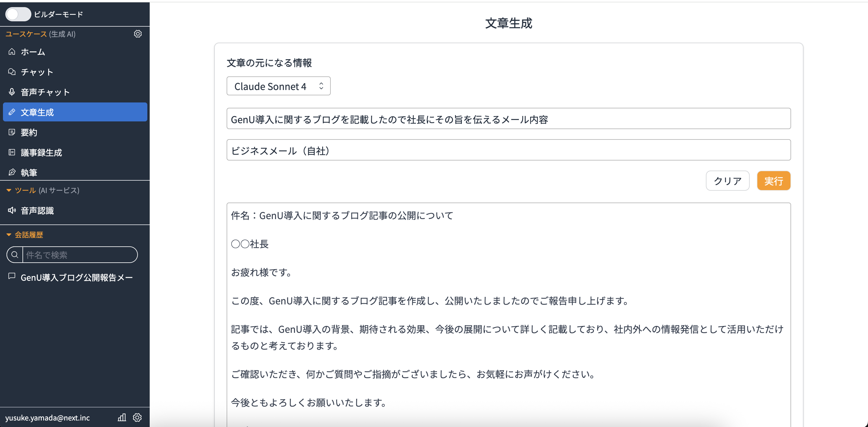The height and width of the screenshot is (427, 868).
Task: Collapse the 会話履歴 section
Action: point(9,235)
